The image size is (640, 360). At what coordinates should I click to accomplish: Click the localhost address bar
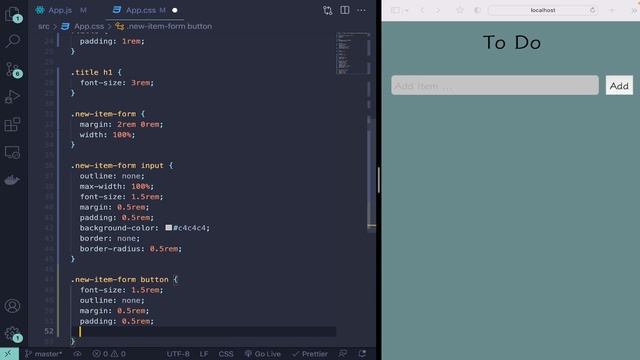[x=542, y=10]
